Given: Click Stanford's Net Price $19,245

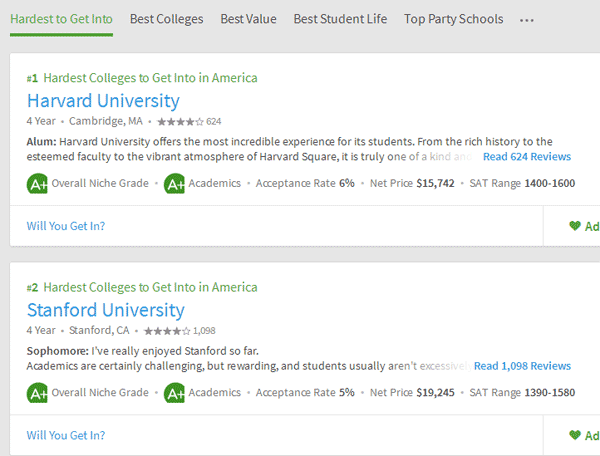Looking at the screenshot, I should (x=412, y=392).
